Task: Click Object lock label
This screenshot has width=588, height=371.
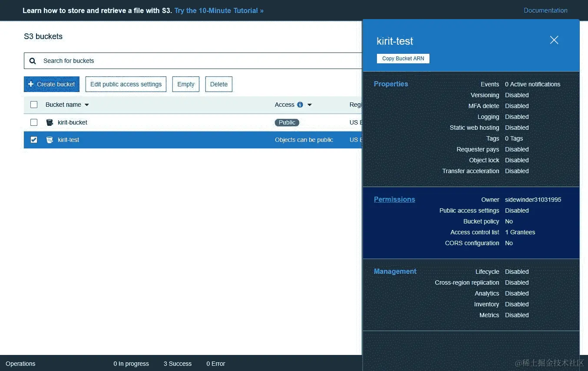Action: pyautogui.click(x=484, y=160)
